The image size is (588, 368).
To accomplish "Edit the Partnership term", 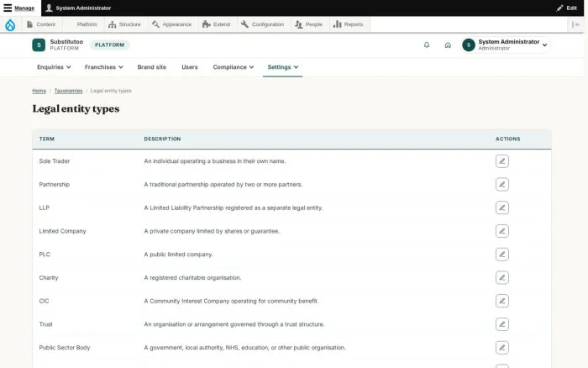I will [x=501, y=184].
